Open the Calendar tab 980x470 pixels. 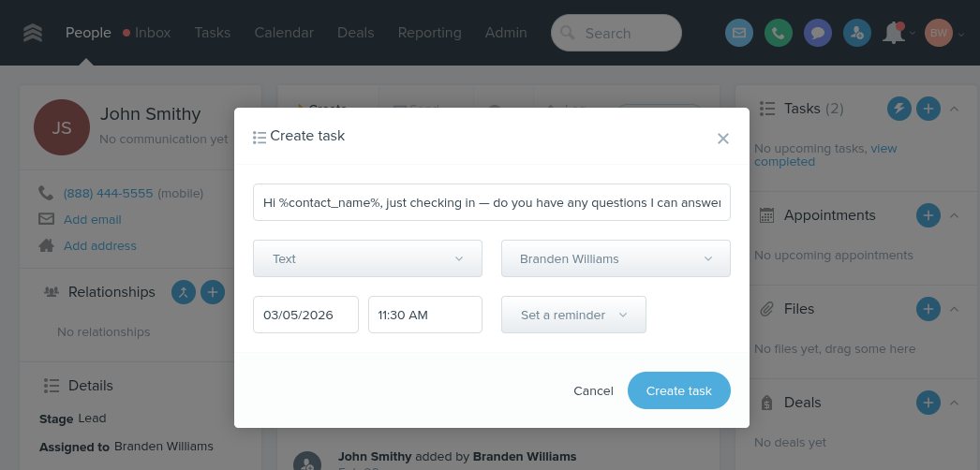pos(284,33)
